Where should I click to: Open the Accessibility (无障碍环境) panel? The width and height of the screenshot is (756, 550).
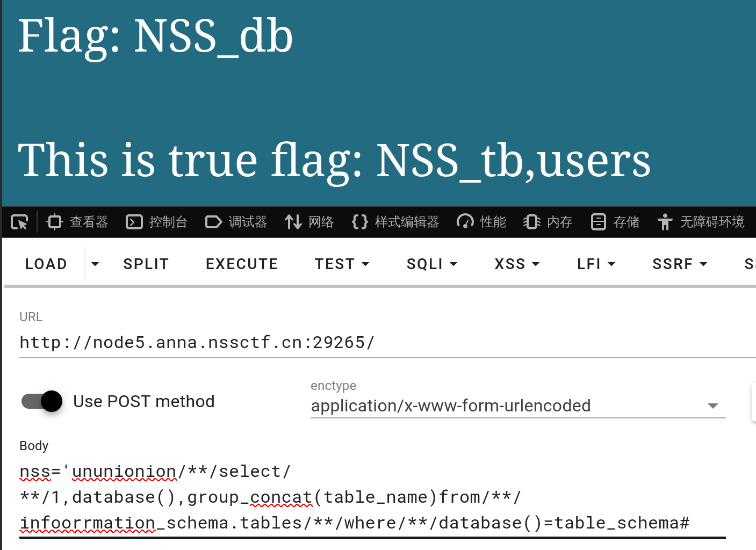[701, 222]
